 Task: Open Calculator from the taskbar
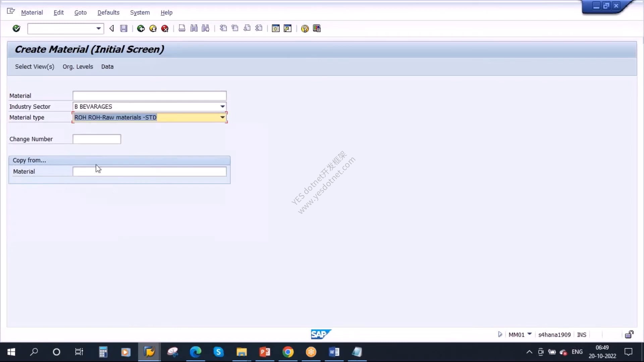point(103,352)
